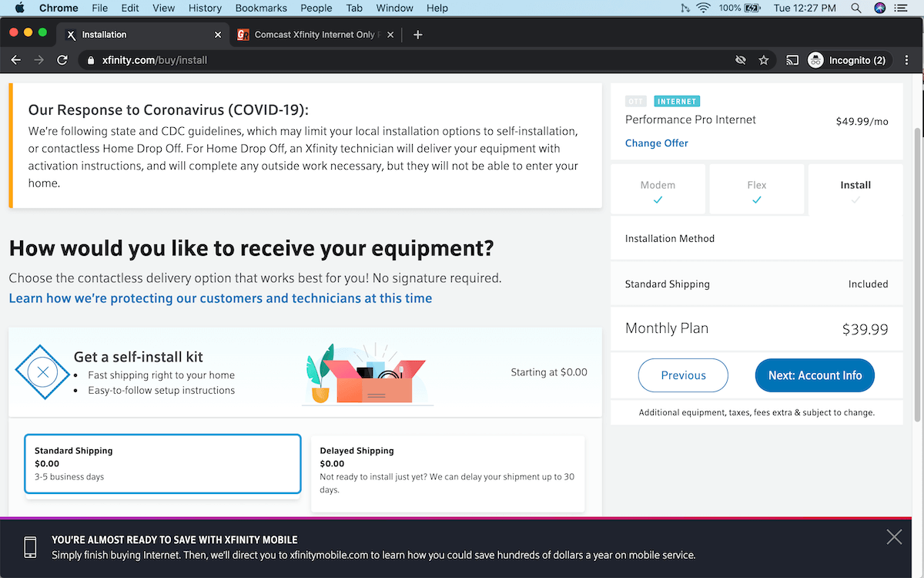Viewport: 924px width, 578px height.
Task: Open the File menu
Action: (99, 8)
